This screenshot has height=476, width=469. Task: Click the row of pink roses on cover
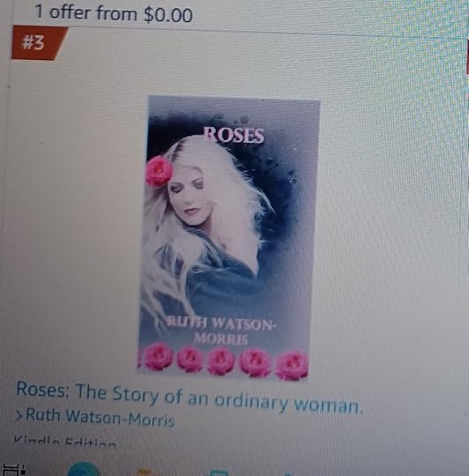point(224,361)
